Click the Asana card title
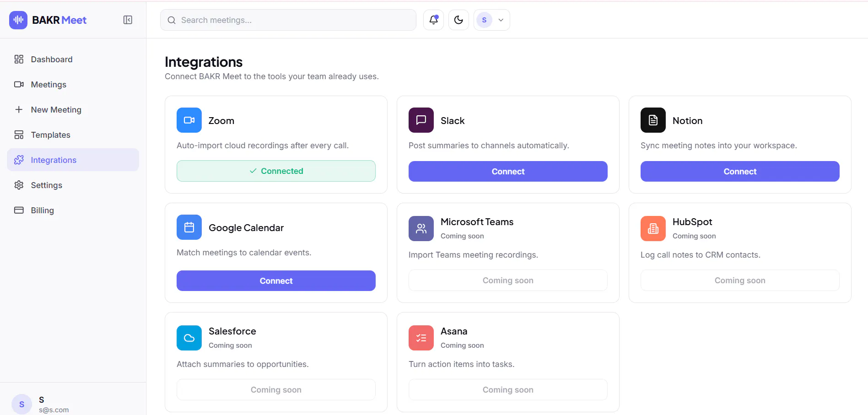This screenshot has height=415, width=868. (x=454, y=331)
